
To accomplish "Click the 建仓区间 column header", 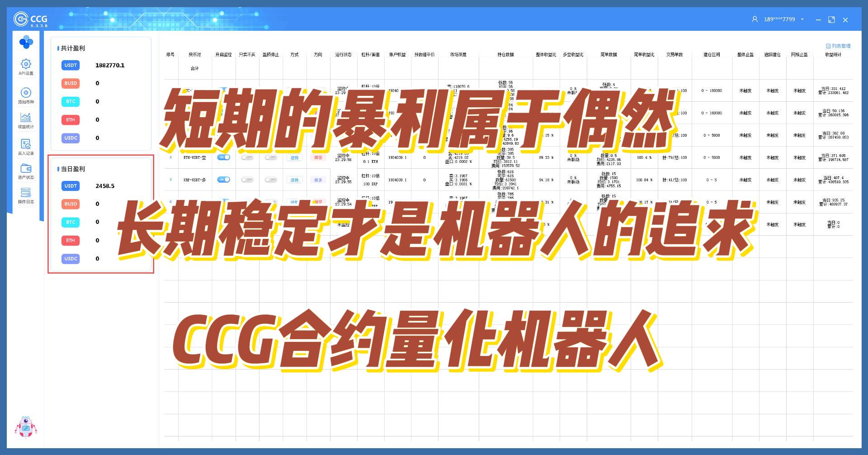I will tap(712, 54).
